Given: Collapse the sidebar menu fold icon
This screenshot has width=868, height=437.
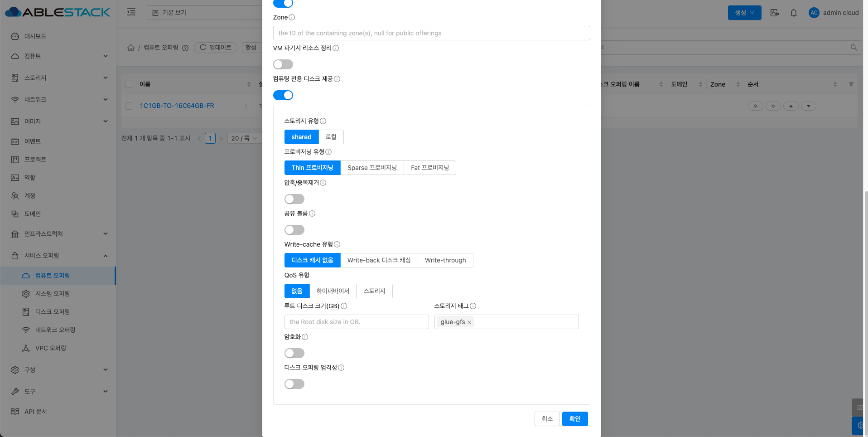Looking at the screenshot, I should tap(131, 12).
